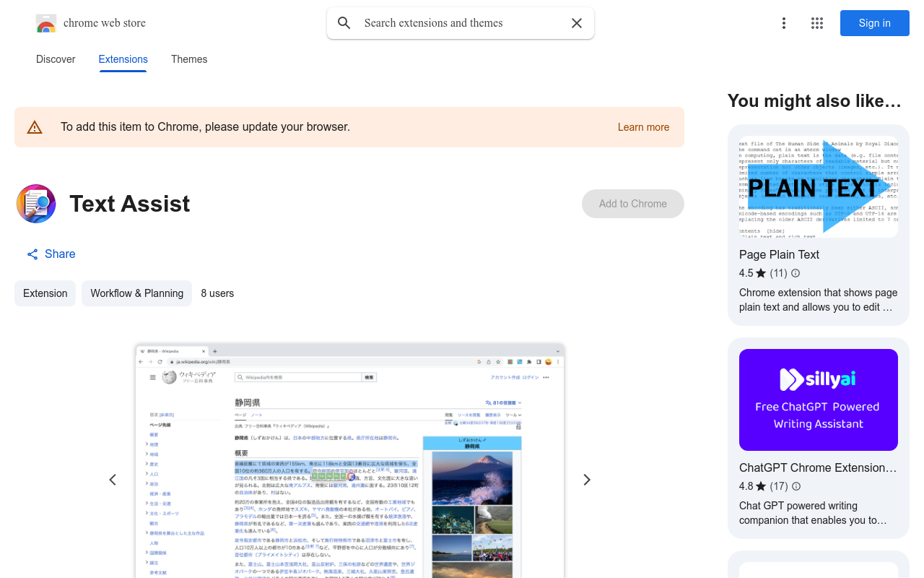924x578 pixels.
Task: Click the star next to 4.5 rating
Action: 761,273
